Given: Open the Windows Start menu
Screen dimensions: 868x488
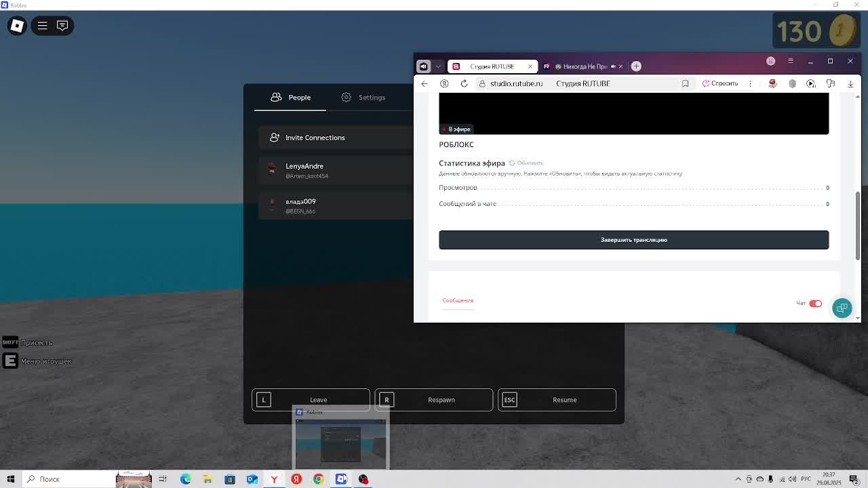Looking at the screenshot, I should [11, 479].
